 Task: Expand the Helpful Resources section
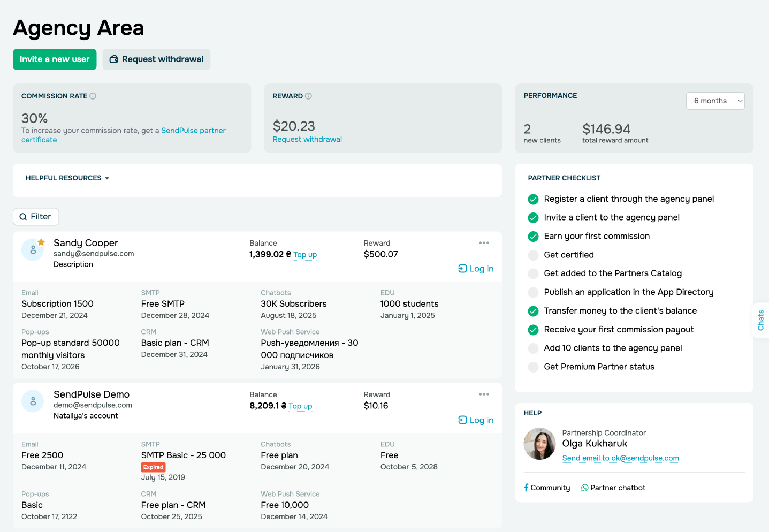[67, 178]
